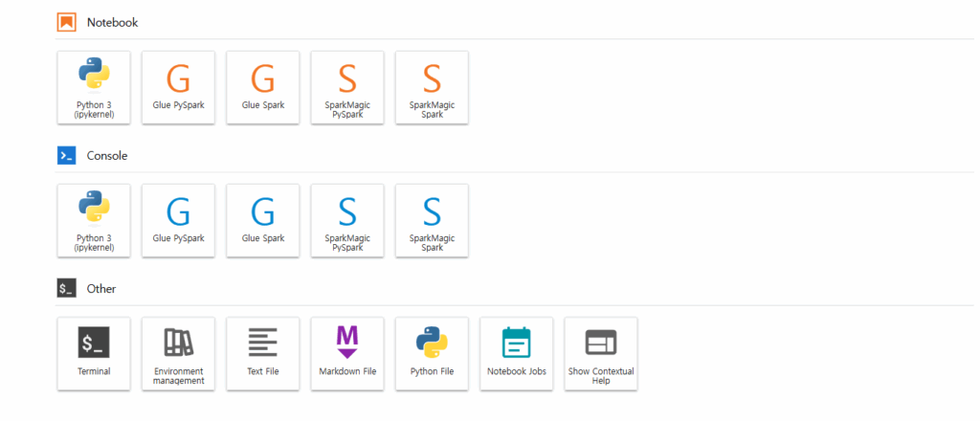Image resolution: width=980 pixels, height=421 pixels.
Task: Launch Glue PySpark notebook
Action: [178, 87]
